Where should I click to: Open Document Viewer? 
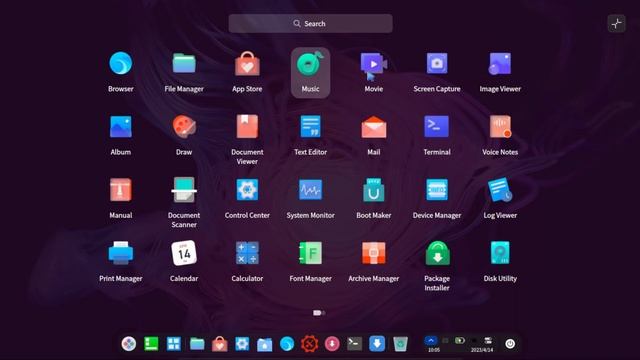pos(247,126)
